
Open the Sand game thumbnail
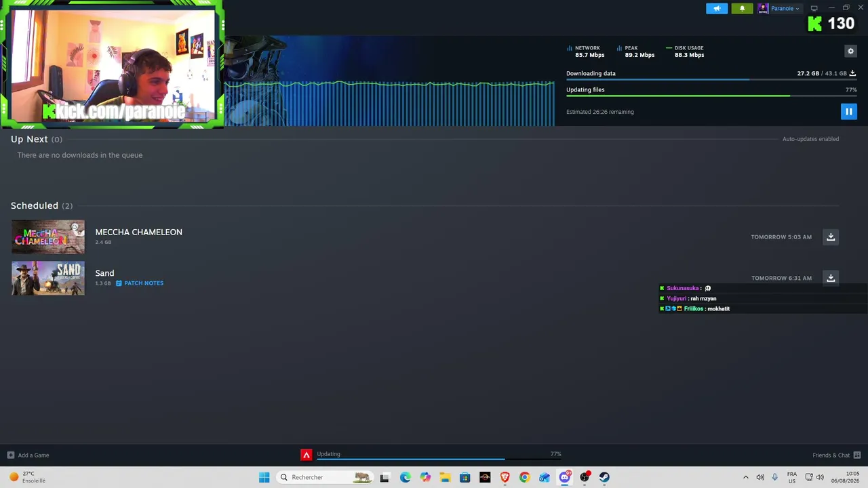(x=48, y=278)
